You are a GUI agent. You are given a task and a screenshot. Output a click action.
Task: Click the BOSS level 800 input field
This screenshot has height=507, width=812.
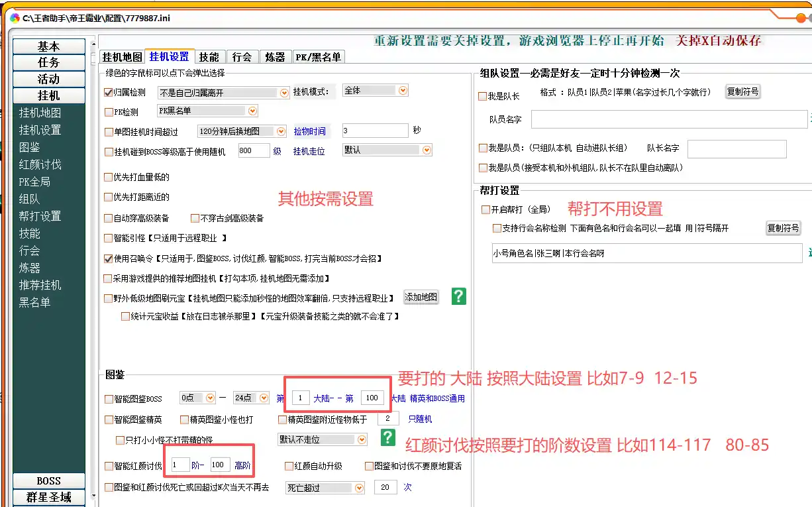point(254,151)
